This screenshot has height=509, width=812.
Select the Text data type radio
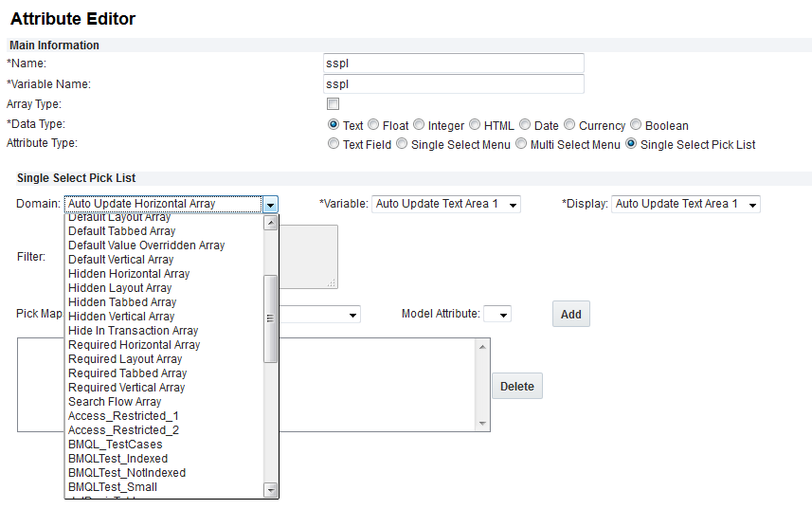pos(334,125)
